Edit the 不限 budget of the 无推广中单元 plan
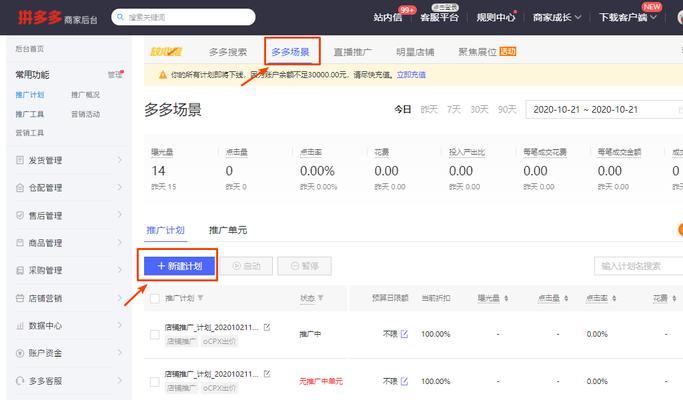Image resolution: width=683 pixels, height=400 pixels. coord(404,381)
